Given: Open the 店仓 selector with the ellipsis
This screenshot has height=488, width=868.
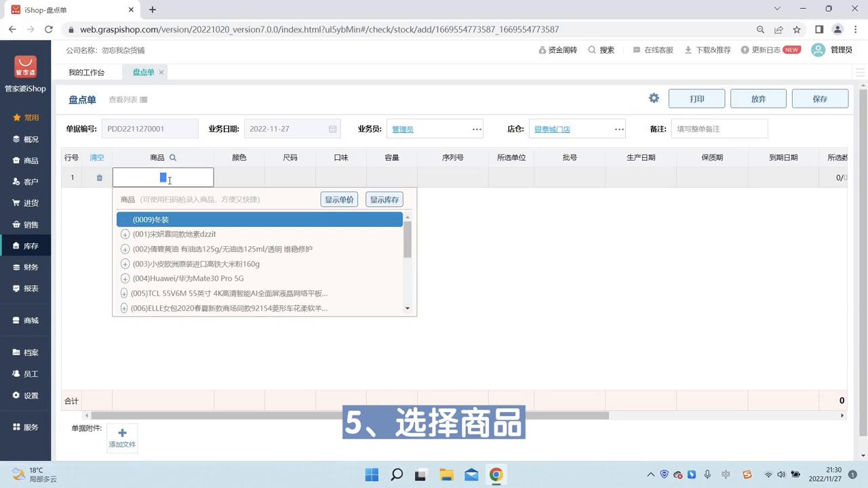Looking at the screenshot, I should (x=618, y=129).
